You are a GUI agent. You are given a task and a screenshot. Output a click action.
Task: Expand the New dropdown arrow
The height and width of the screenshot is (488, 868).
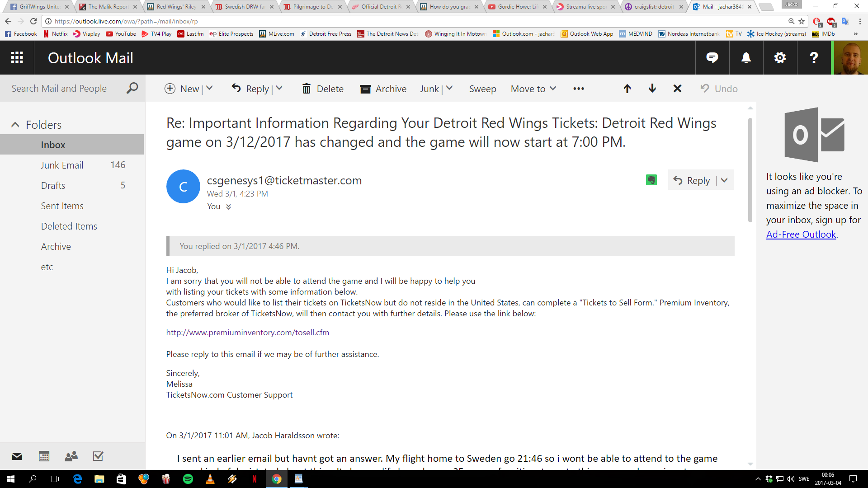pos(209,89)
